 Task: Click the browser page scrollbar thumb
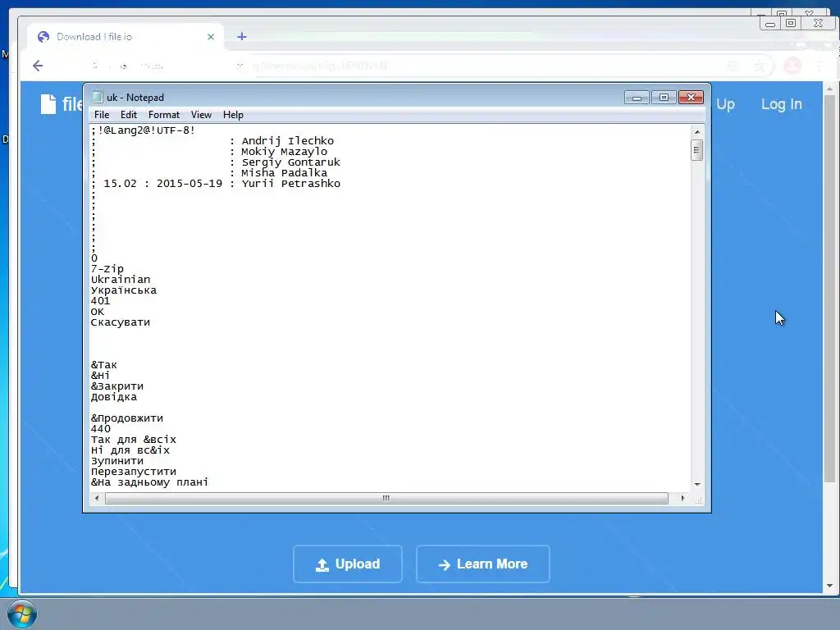[x=830, y=288]
